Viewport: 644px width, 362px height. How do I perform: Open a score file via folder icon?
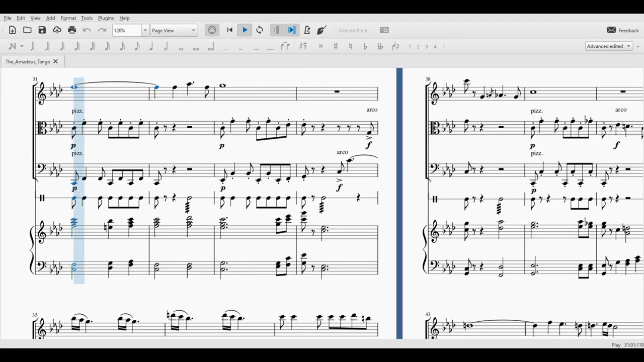(x=27, y=30)
